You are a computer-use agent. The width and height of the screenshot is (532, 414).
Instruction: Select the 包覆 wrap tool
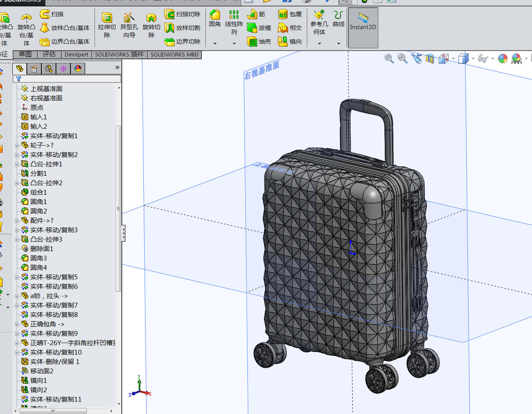(x=290, y=14)
